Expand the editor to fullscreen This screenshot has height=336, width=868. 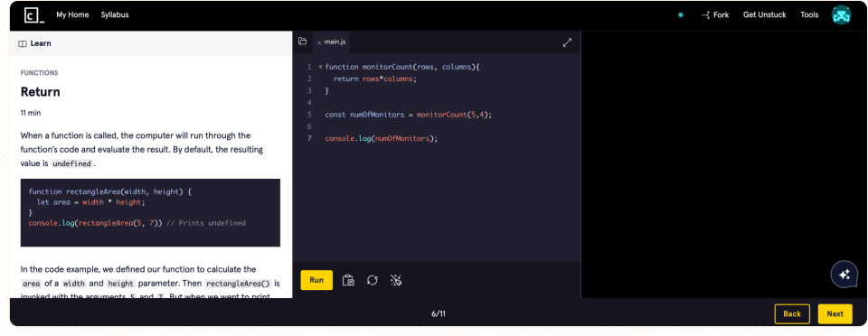click(x=568, y=42)
